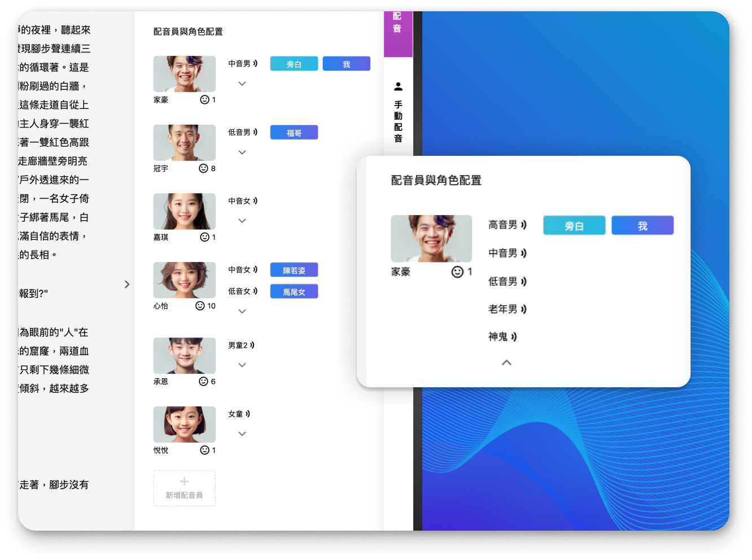Play 女童 voice sample sound icon

(x=248, y=414)
